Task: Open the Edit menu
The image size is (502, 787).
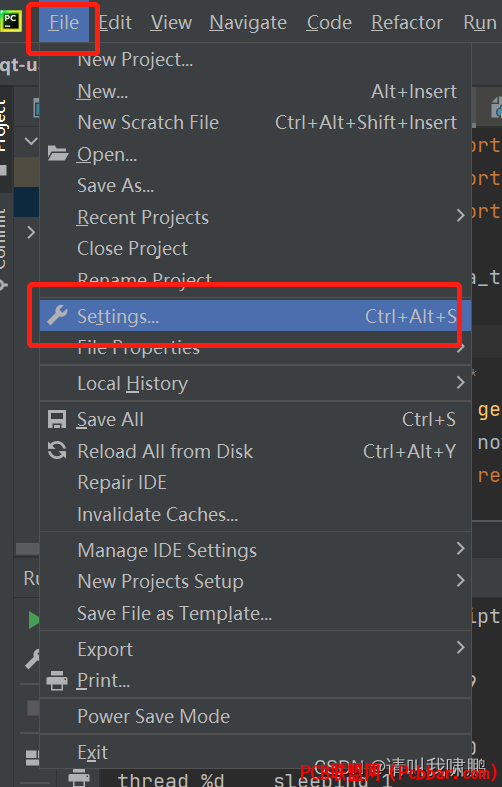Action: [115, 23]
